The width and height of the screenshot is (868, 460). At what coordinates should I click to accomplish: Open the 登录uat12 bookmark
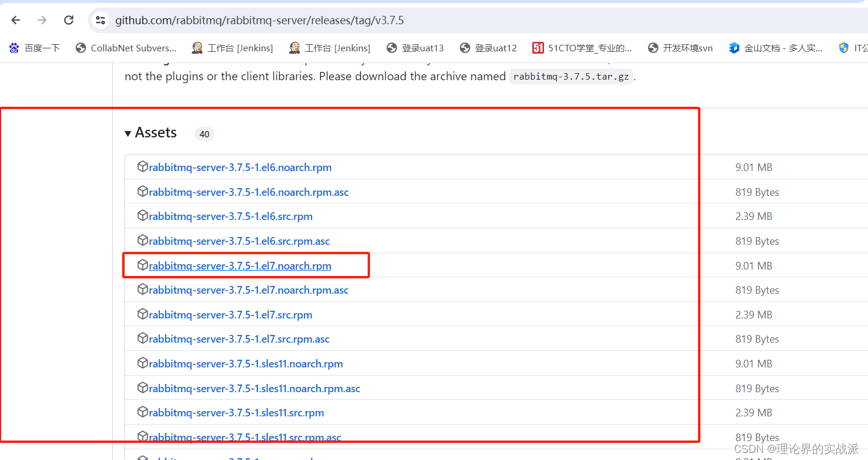click(x=488, y=48)
